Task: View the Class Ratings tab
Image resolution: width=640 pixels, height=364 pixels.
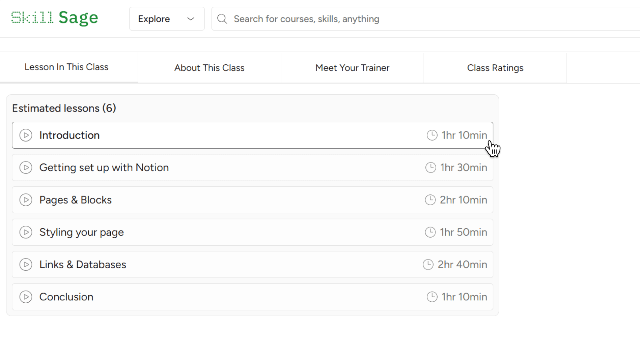Action: 495,67
